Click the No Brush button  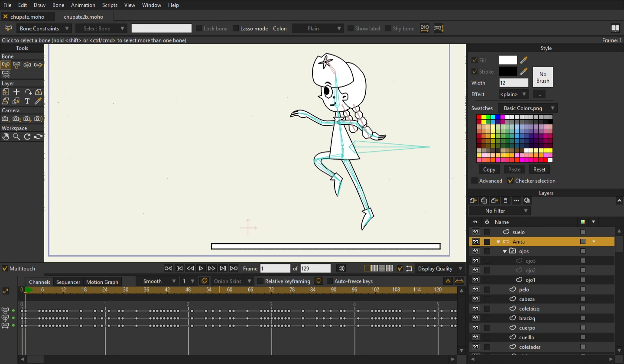543,77
